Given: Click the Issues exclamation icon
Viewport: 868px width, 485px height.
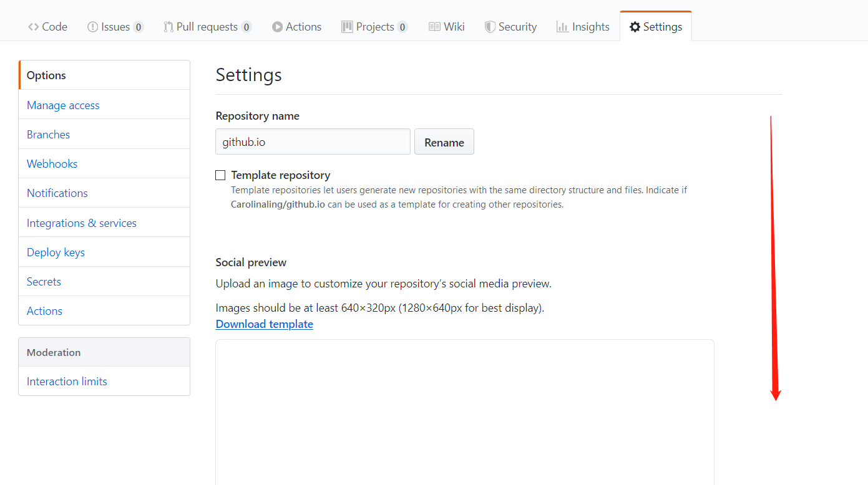Looking at the screenshot, I should point(92,27).
